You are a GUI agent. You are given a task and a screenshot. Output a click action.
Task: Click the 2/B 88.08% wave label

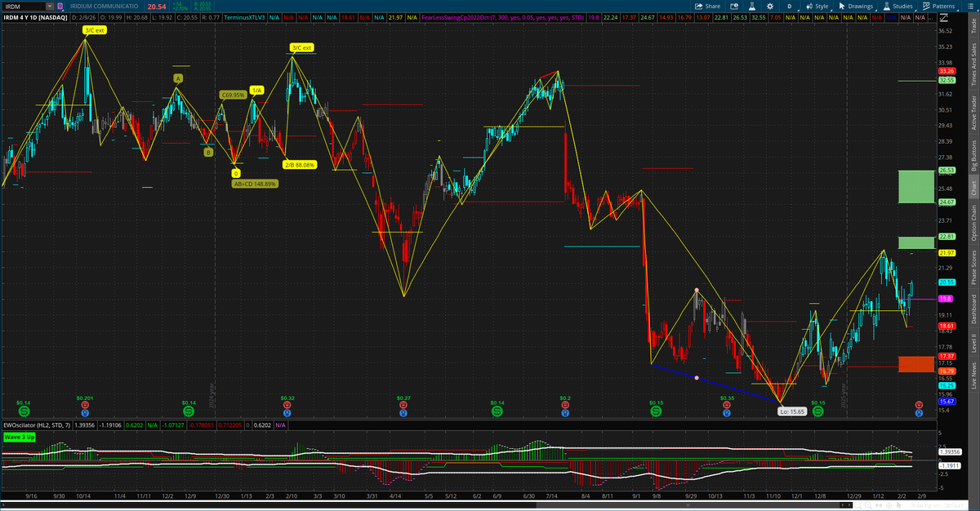[x=300, y=164]
